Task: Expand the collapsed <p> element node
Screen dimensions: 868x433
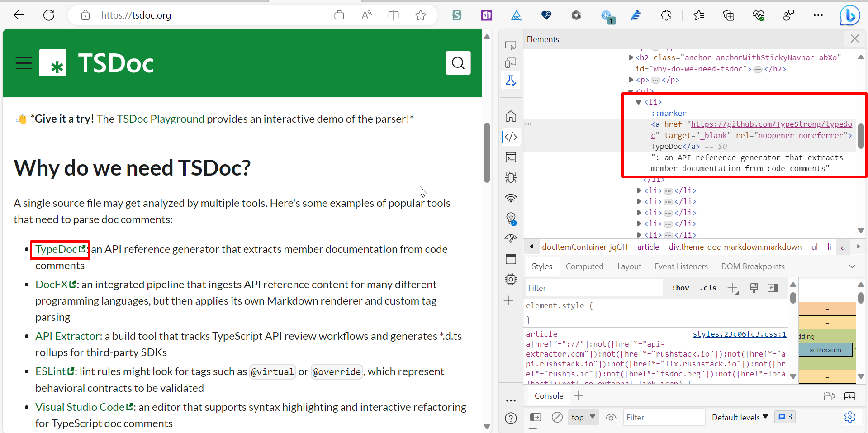Action: click(631, 80)
